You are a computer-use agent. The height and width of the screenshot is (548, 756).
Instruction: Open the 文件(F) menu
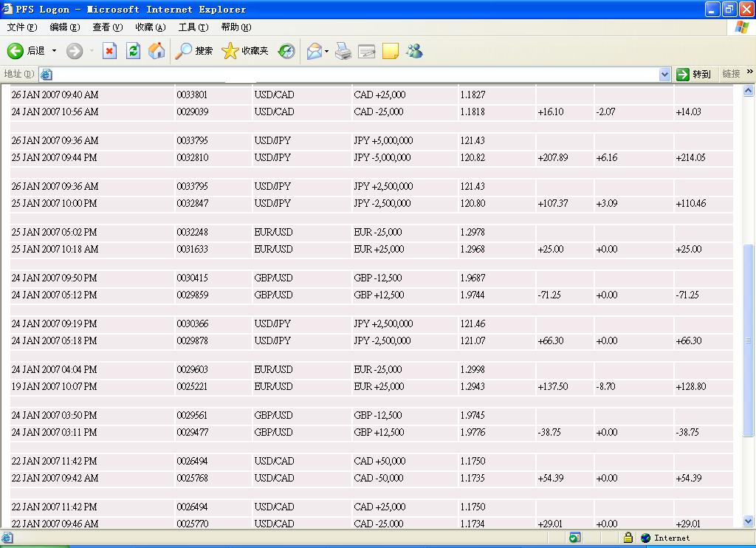pos(21,27)
